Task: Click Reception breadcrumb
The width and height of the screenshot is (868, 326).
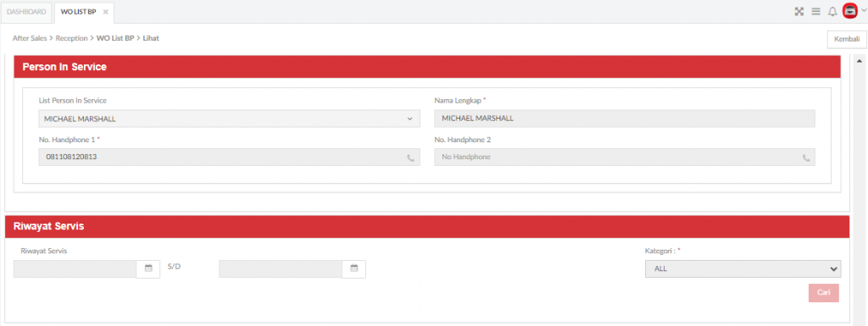Action: (x=71, y=38)
